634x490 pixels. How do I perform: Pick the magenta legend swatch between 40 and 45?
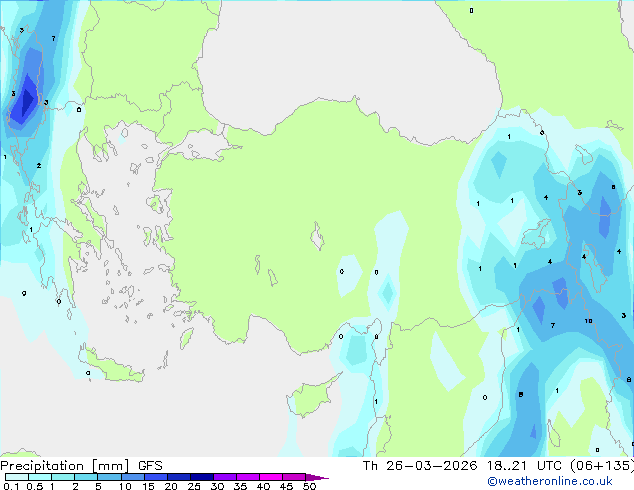click(271, 477)
